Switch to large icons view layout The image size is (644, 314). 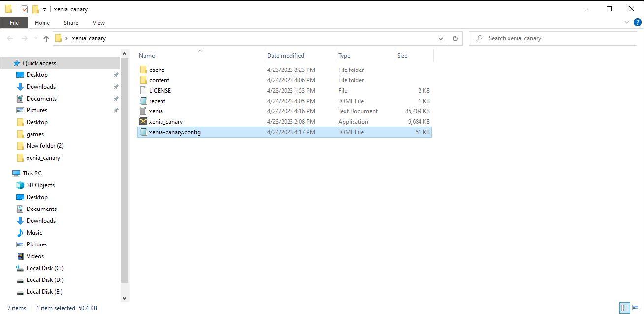click(636, 308)
